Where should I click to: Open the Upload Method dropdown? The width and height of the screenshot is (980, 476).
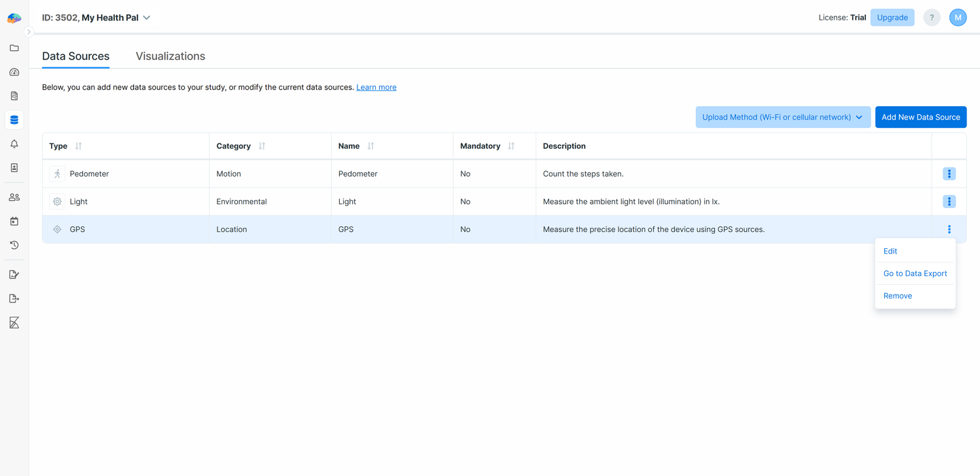click(782, 117)
